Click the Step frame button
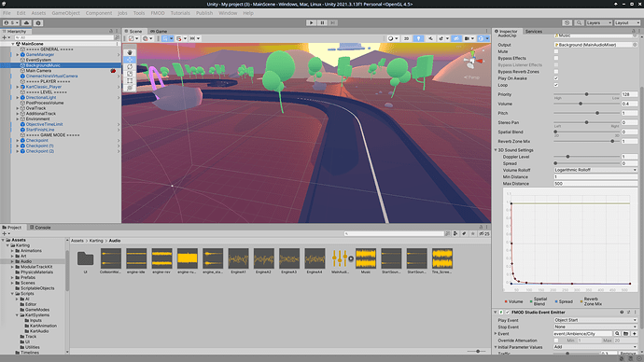Image resolution: width=644 pixels, height=362 pixels. [x=333, y=23]
